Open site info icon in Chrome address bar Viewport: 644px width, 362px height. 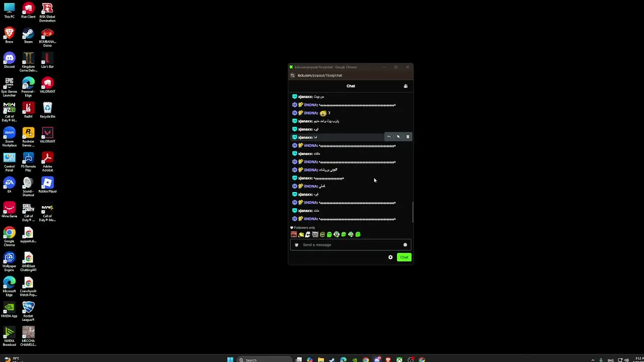pyautogui.click(x=292, y=75)
